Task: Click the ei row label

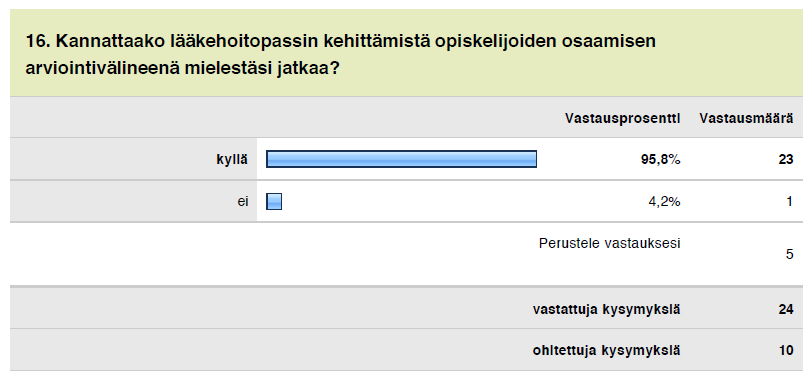Action: click(243, 202)
